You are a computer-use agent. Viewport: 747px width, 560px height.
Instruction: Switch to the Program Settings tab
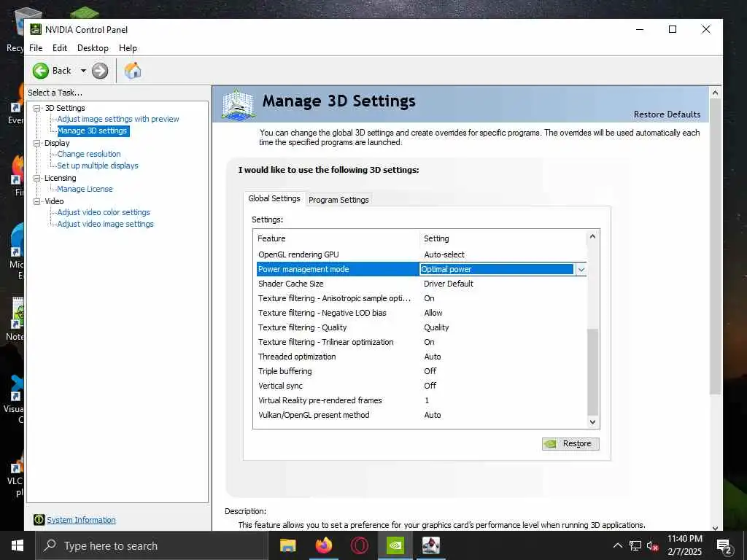338,200
